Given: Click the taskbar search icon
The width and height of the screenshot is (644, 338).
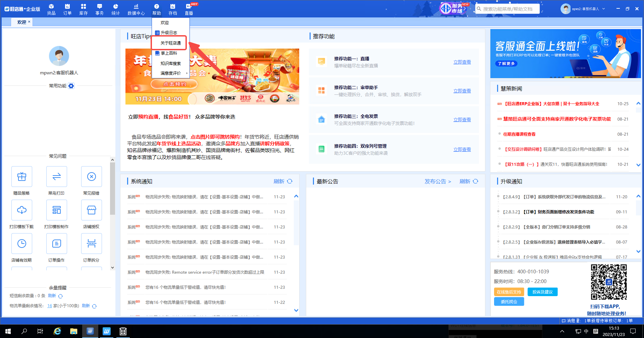Looking at the screenshot, I should click(24, 331).
